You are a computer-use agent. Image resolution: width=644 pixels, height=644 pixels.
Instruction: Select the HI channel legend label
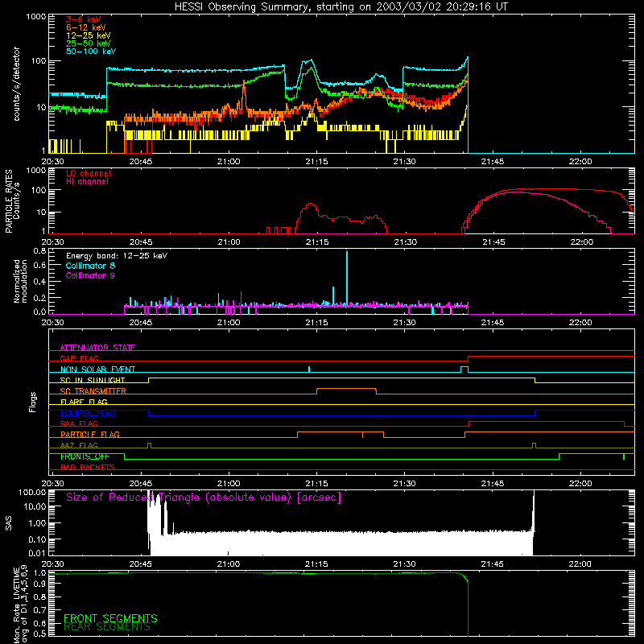(87, 182)
